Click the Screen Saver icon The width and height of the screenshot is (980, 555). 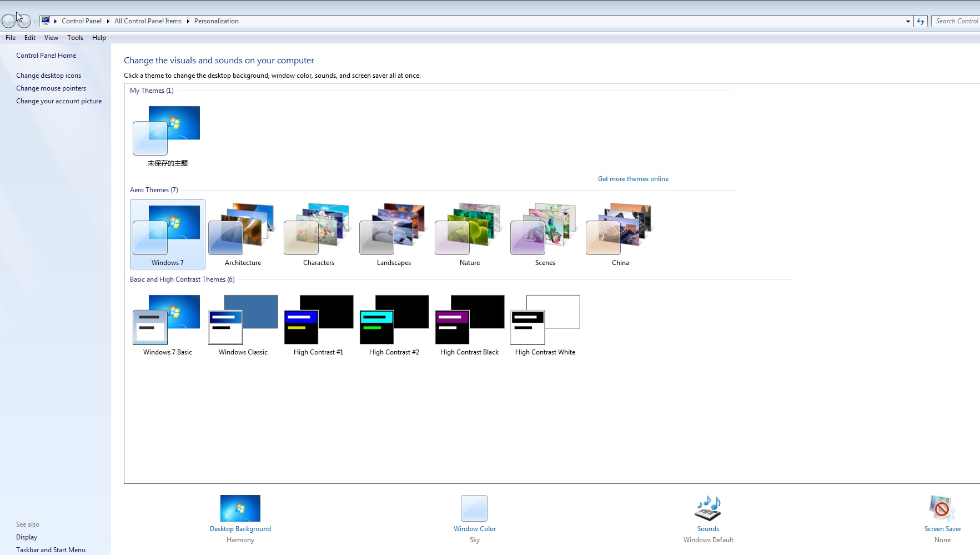[942, 508]
